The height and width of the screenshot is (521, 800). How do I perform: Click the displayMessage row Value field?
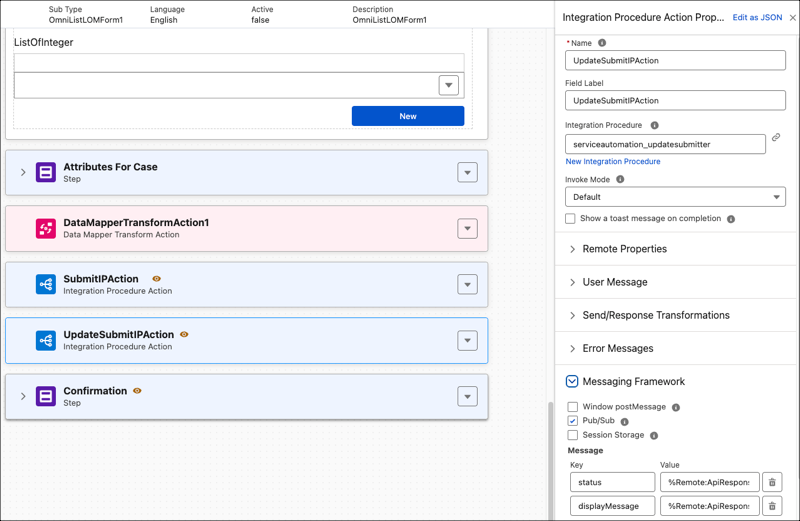pos(710,506)
